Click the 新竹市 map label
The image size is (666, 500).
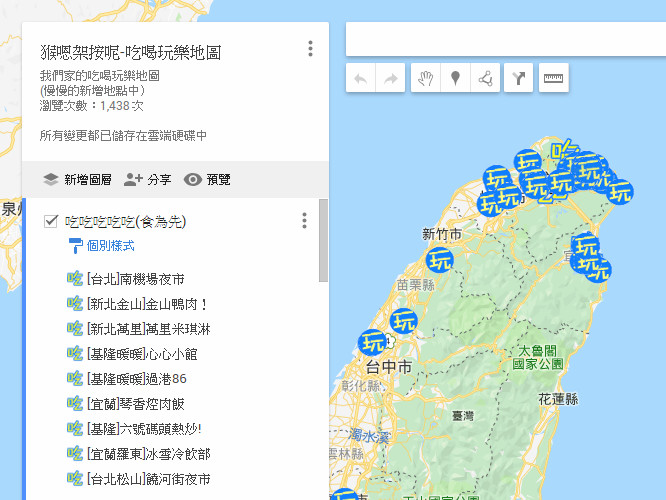[442, 234]
